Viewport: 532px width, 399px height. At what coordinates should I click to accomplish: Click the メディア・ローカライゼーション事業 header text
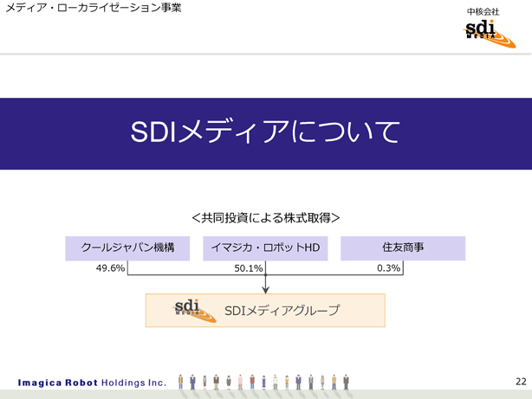point(94,8)
